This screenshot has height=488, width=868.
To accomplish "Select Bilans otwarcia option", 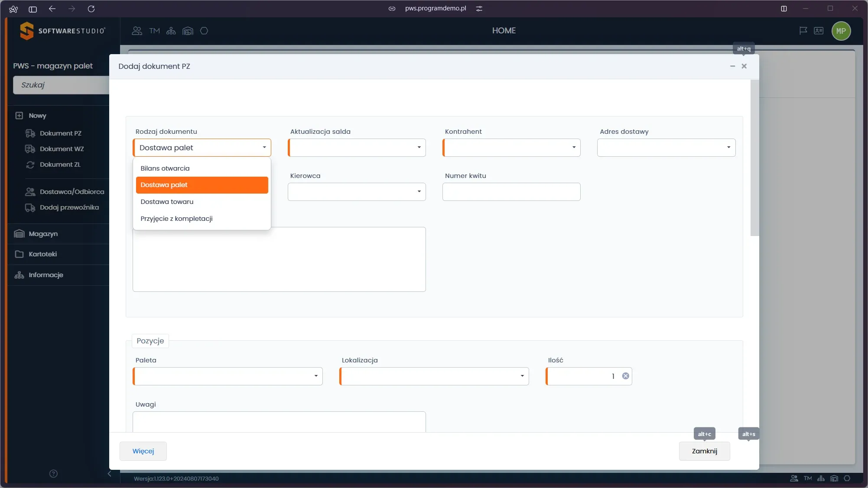I will pyautogui.click(x=202, y=168).
